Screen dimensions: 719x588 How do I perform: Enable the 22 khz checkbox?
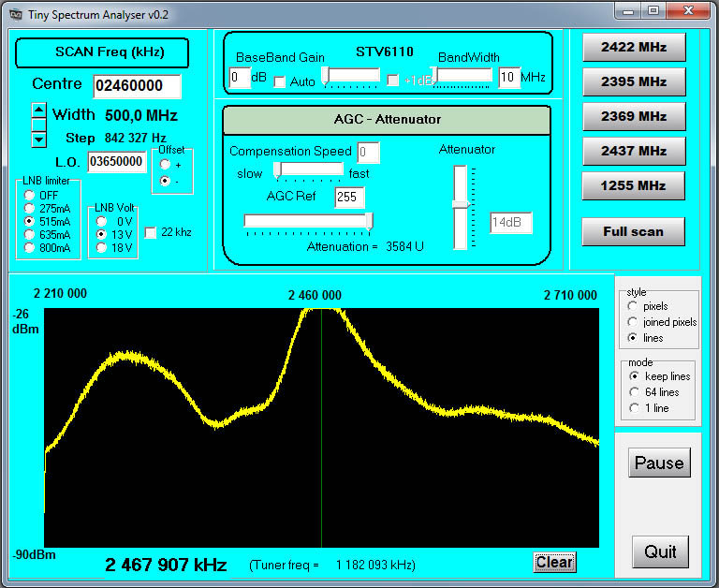tap(151, 232)
